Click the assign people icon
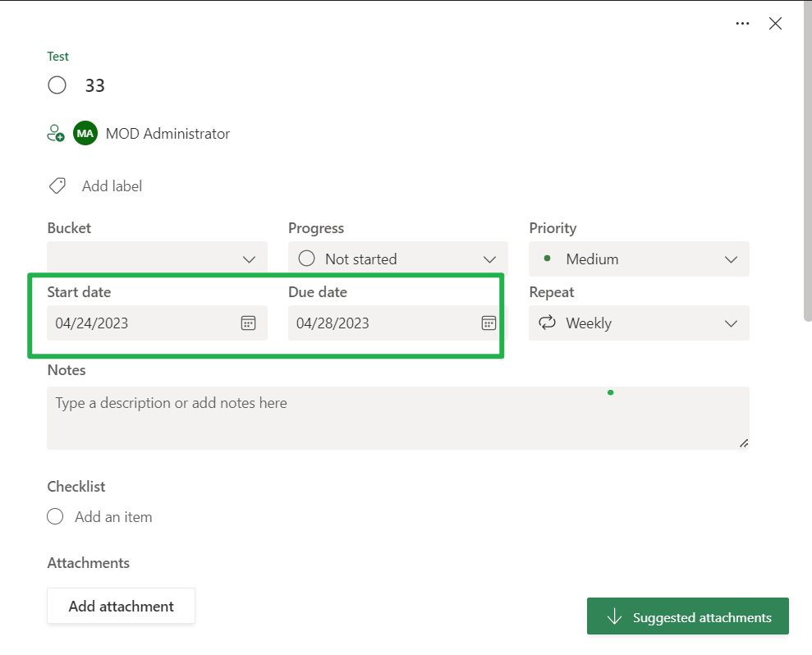 [55, 133]
